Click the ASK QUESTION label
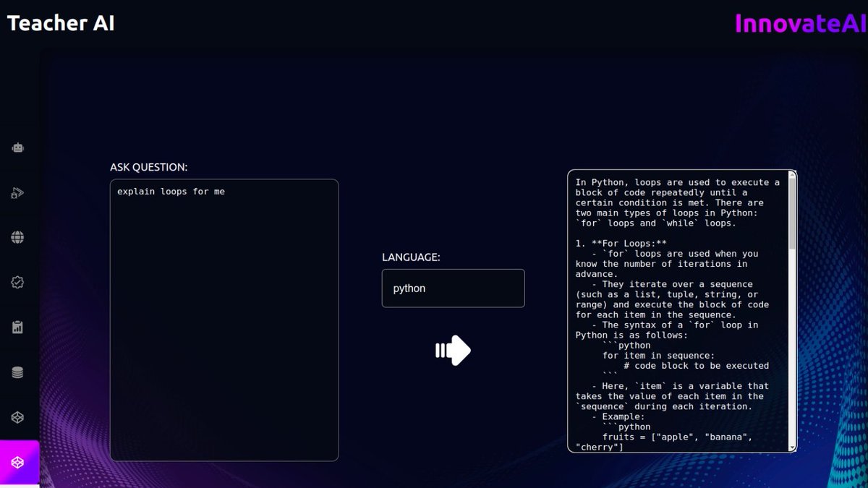This screenshot has width=868, height=488. point(148,167)
